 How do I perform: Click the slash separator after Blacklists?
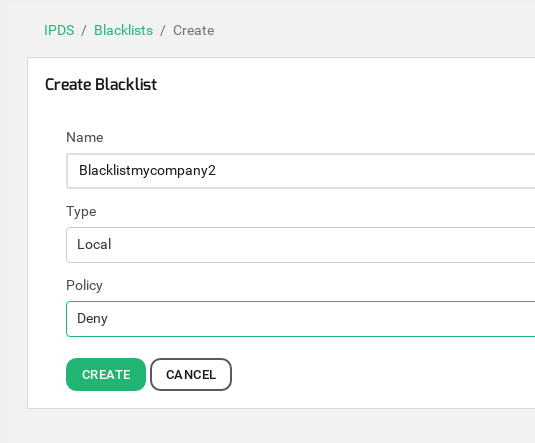click(x=163, y=30)
